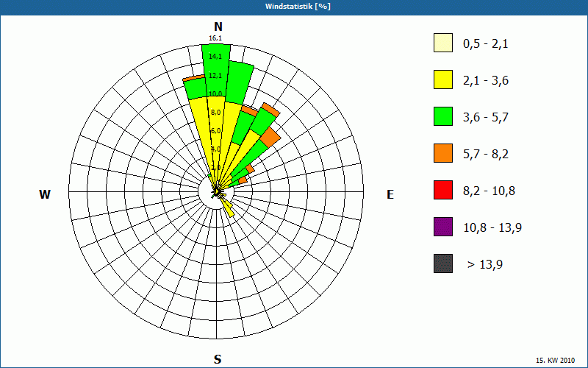Click the W compass label
Image resolution: width=588 pixels, height=368 pixels.
click(45, 194)
